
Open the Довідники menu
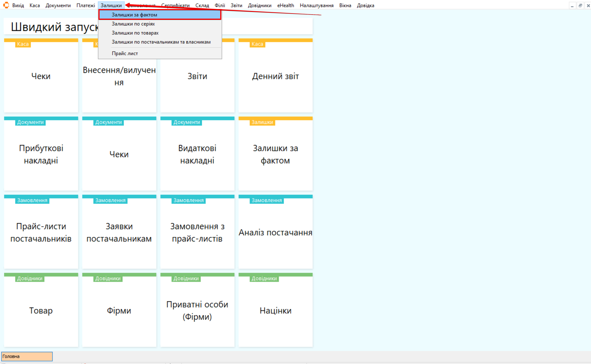click(x=259, y=5)
